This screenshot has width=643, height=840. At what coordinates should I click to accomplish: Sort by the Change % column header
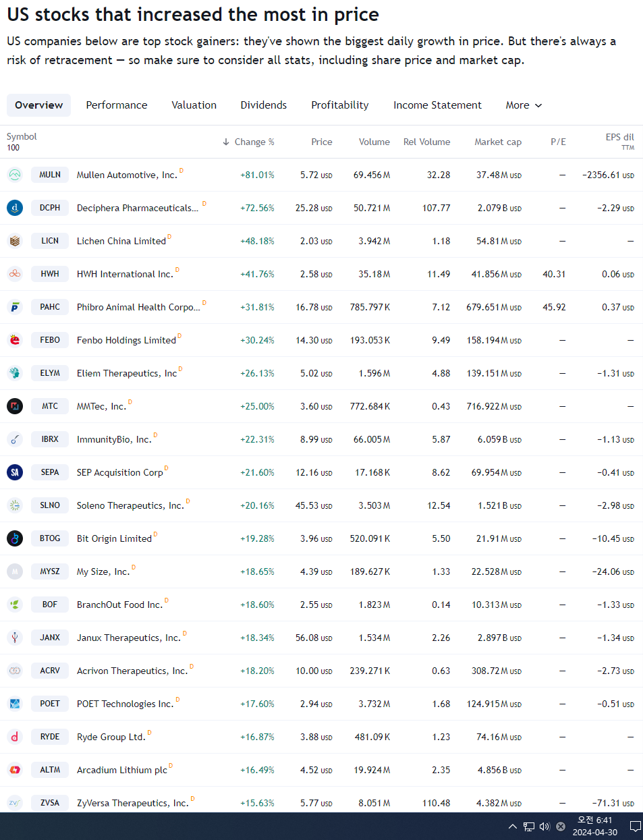click(248, 142)
